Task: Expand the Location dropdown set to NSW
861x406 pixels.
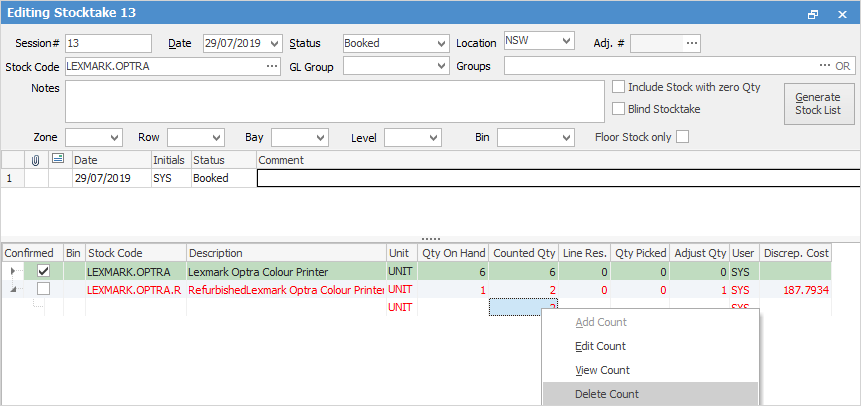Action: click(x=567, y=41)
